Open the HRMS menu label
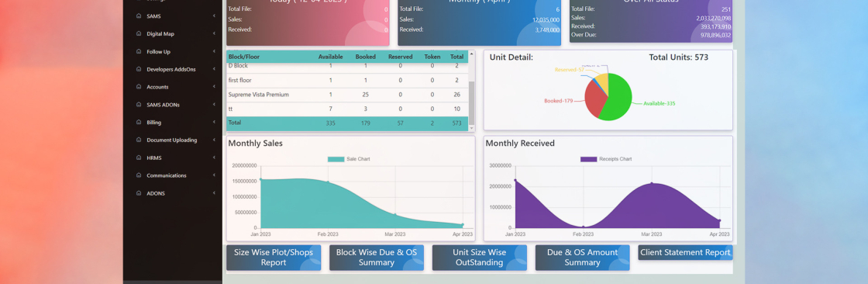 tap(154, 158)
